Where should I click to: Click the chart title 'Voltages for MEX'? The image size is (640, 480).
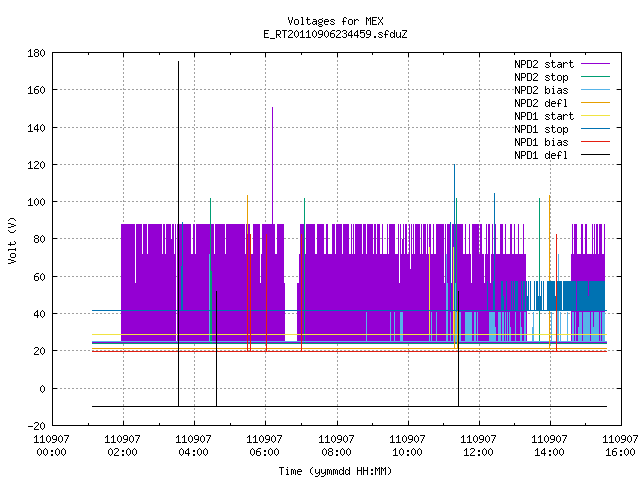(335, 21)
